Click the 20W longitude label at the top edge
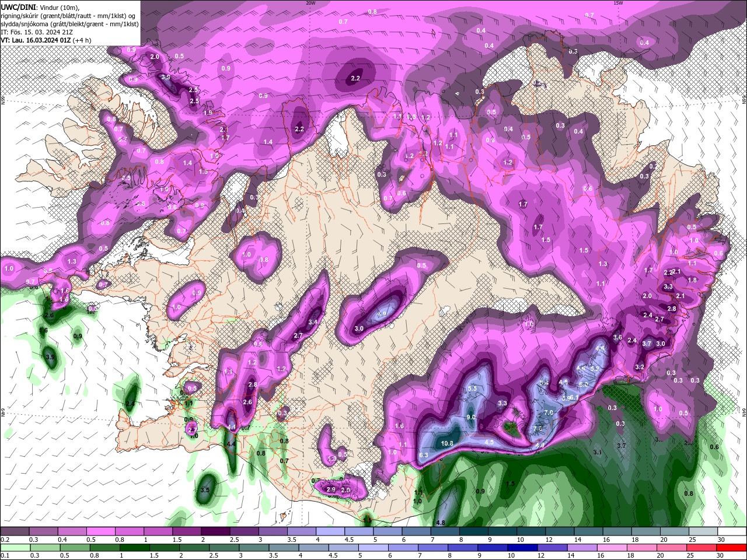This screenshot has height=560, width=747. (x=310, y=3)
